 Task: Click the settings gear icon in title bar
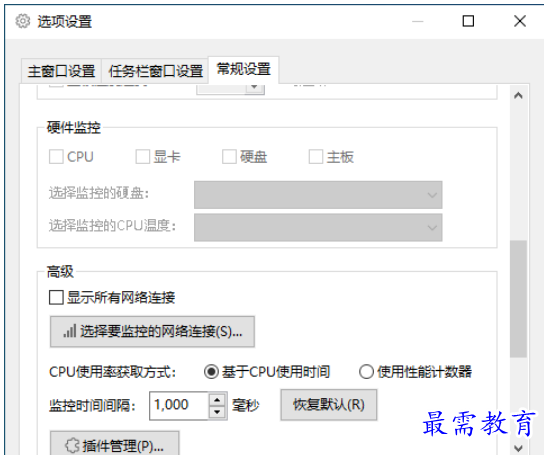(23, 21)
